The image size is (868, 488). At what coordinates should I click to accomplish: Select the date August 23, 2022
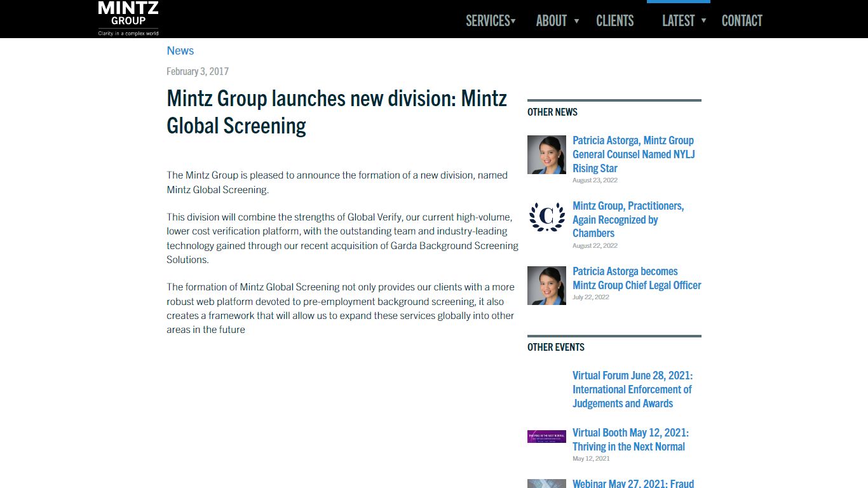coord(595,180)
